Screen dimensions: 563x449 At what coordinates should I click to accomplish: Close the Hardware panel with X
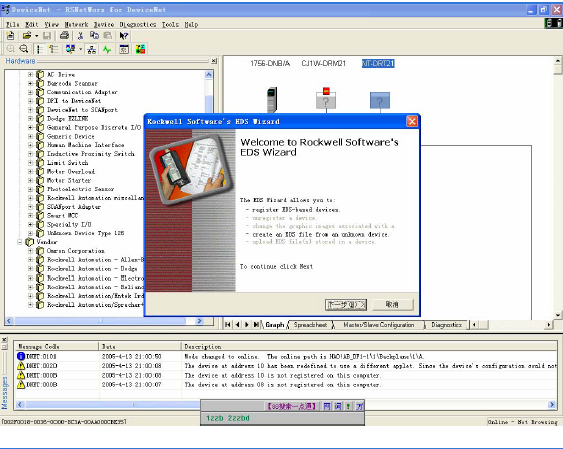click(214, 61)
